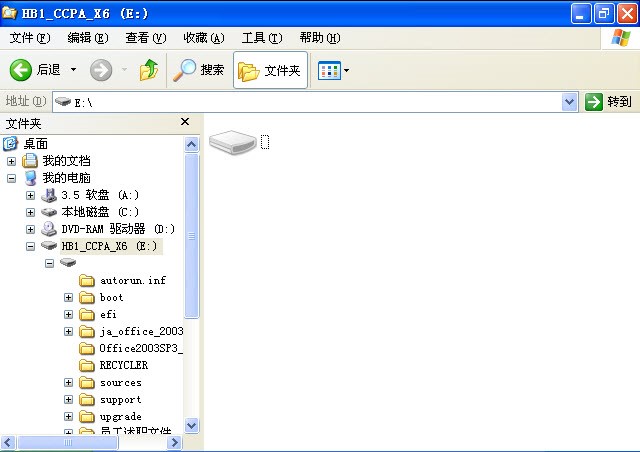
Task: Click the floppy drive icon for A:
Action: 49,195
